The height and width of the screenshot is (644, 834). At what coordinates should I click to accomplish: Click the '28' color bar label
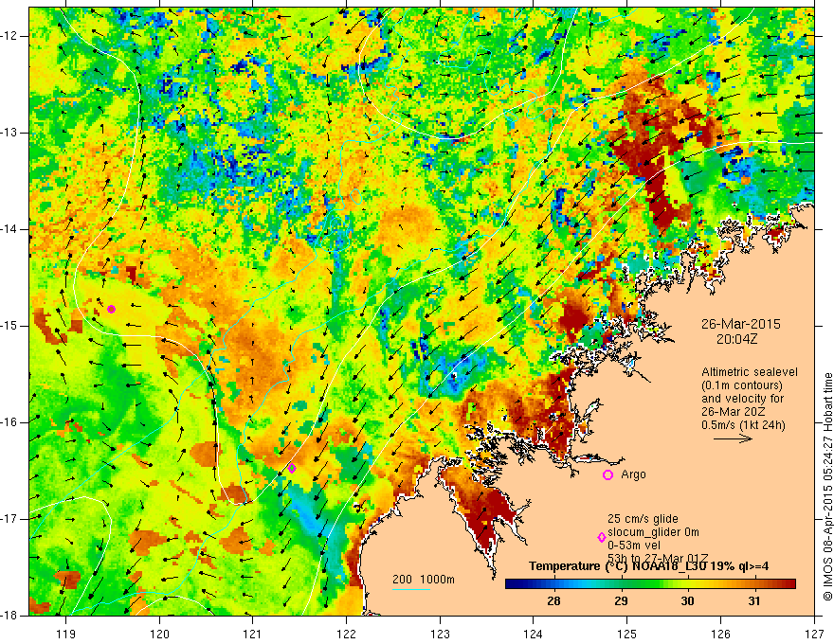(553, 601)
